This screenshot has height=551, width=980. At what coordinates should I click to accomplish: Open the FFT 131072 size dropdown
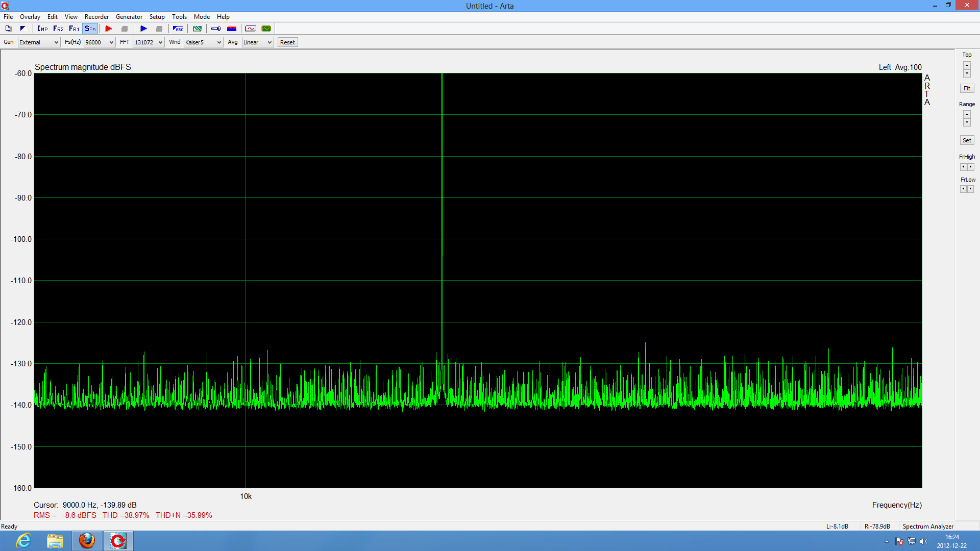click(149, 42)
